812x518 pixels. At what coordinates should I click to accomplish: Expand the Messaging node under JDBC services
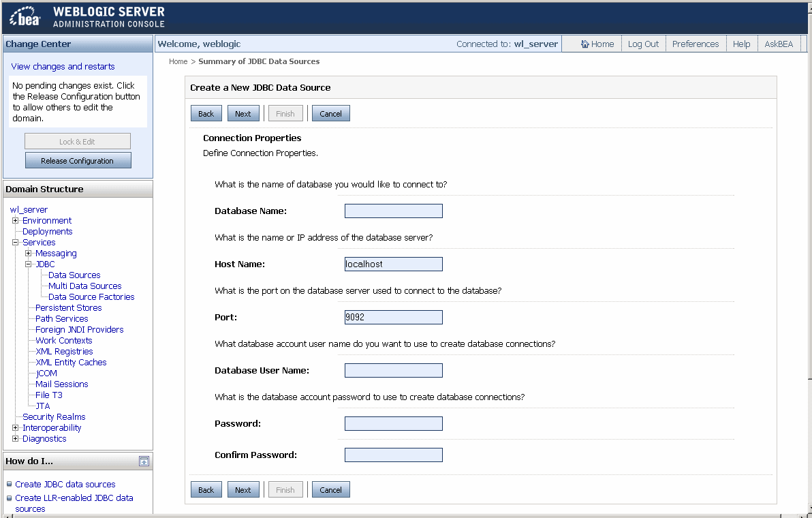point(27,253)
